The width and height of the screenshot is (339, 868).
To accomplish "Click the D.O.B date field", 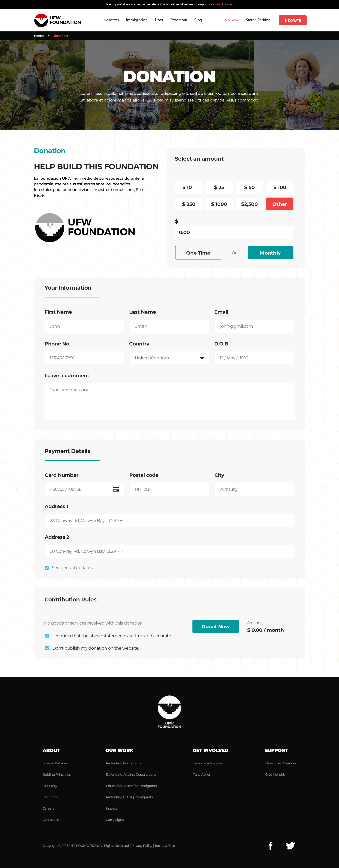I will (x=254, y=358).
